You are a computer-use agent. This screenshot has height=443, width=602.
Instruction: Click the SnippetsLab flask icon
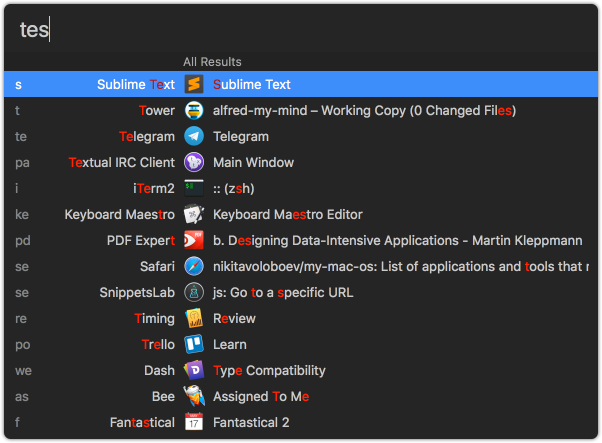194,292
